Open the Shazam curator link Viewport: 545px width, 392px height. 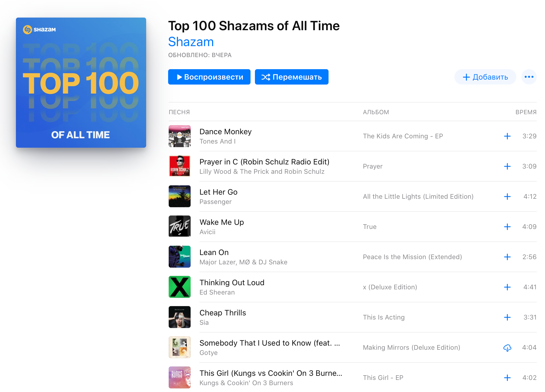pyautogui.click(x=191, y=42)
